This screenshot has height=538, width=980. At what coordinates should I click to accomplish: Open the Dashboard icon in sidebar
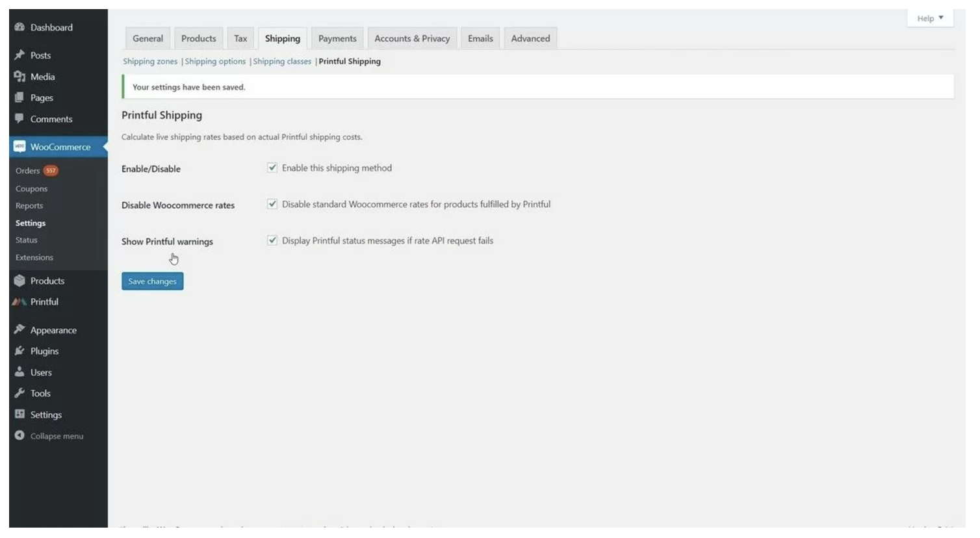(19, 27)
